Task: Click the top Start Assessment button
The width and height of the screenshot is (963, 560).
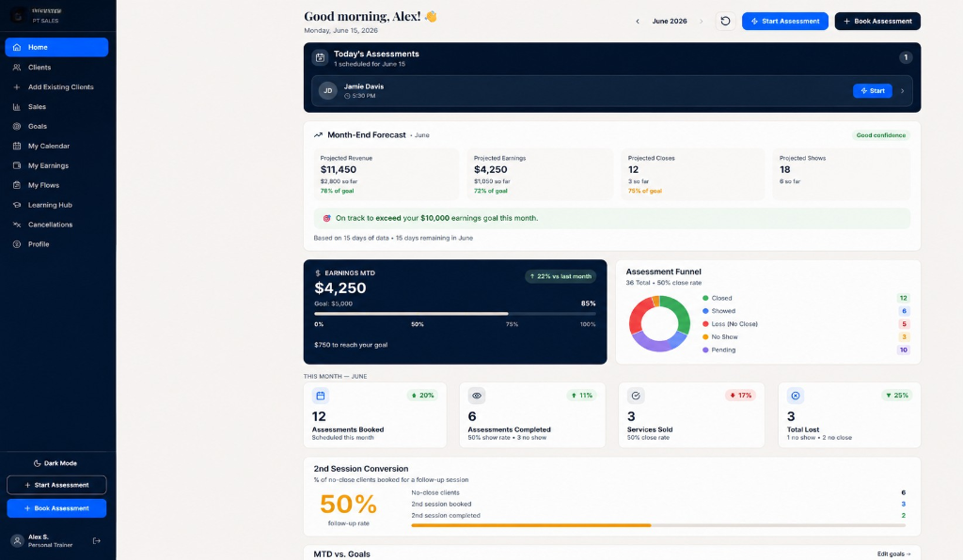Action: 785,21
